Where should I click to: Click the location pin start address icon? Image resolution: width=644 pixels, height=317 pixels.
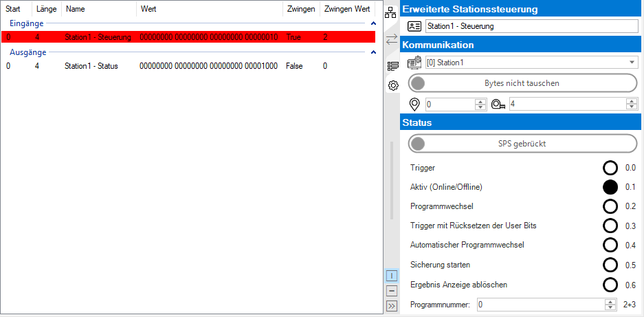tap(414, 105)
